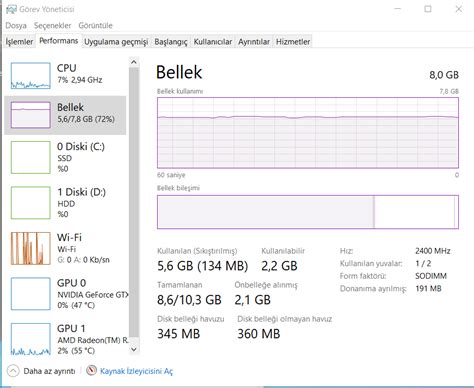Open the Kaynak İzleyicisini Aç link
Image resolution: width=474 pixels, height=388 pixels.
(136, 371)
